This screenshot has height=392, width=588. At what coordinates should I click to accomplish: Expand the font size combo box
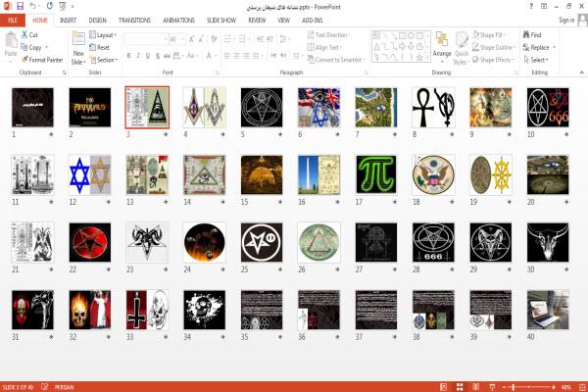pos(183,38)
